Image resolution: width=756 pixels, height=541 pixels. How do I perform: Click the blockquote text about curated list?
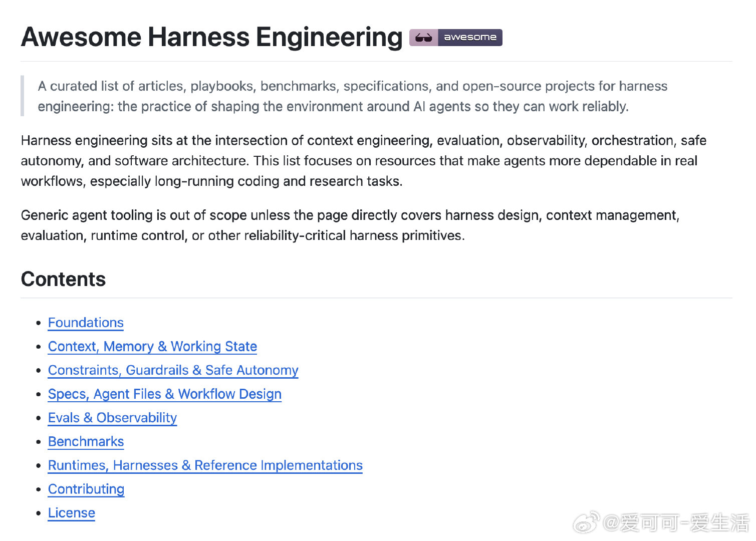[x=353, y=96]
